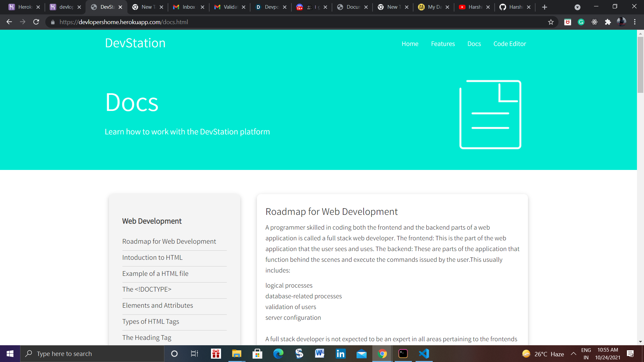Open Chrome three-dot menu

635,22
